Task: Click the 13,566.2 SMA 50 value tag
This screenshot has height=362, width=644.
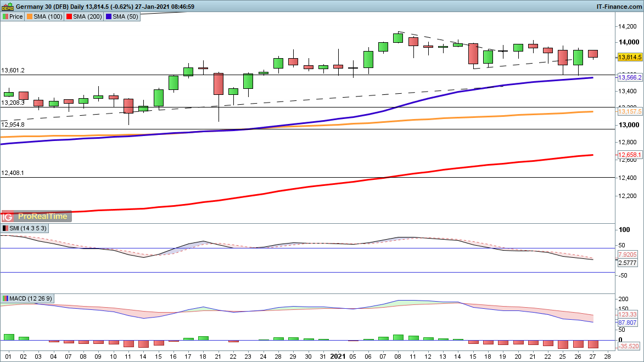Action: pyautogui.click(x=630, y=78)
